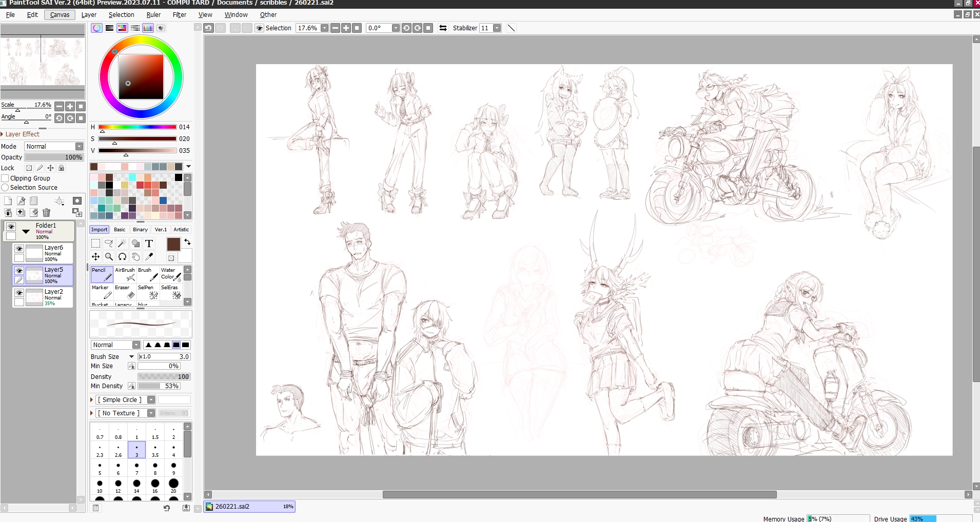Screen dimensions: 980x522
Task: Add a layer mask
Action: (77, 200)
